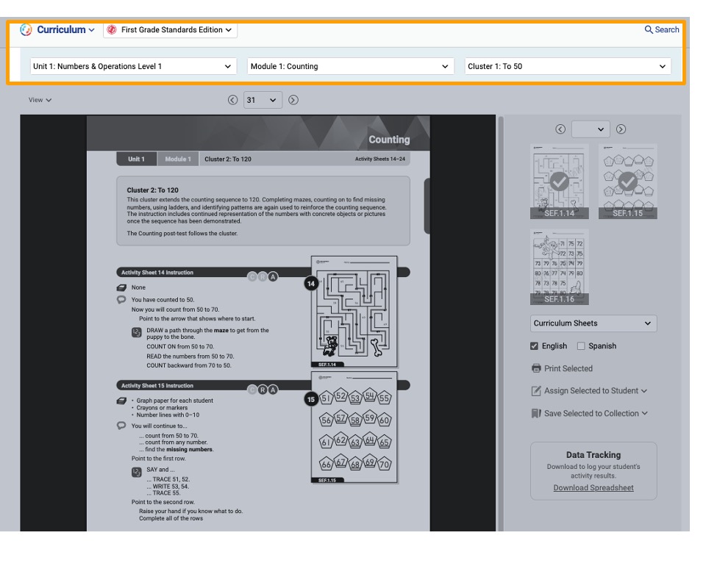Click Activity Sheet 14 materials book icon
706x588 pixels.
(x=121, y=287)
